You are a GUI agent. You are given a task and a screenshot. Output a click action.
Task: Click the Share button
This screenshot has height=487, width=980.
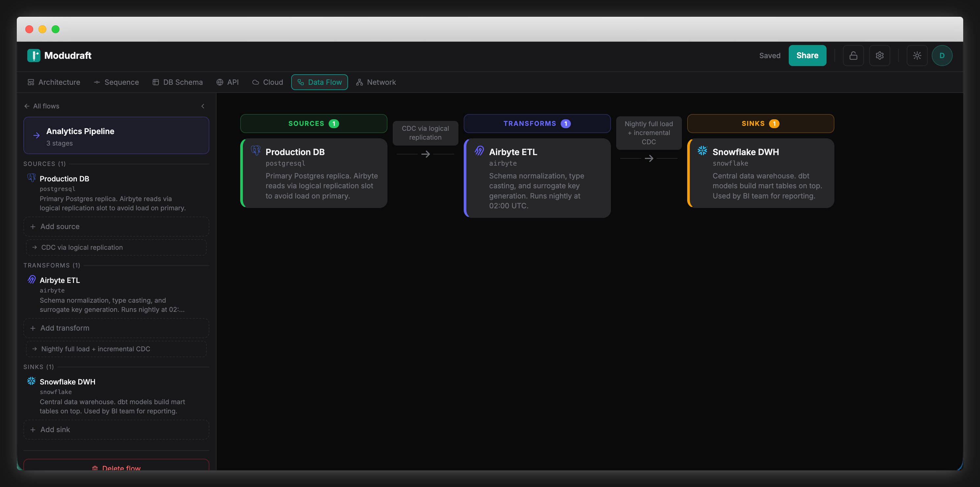coord(807,56)
